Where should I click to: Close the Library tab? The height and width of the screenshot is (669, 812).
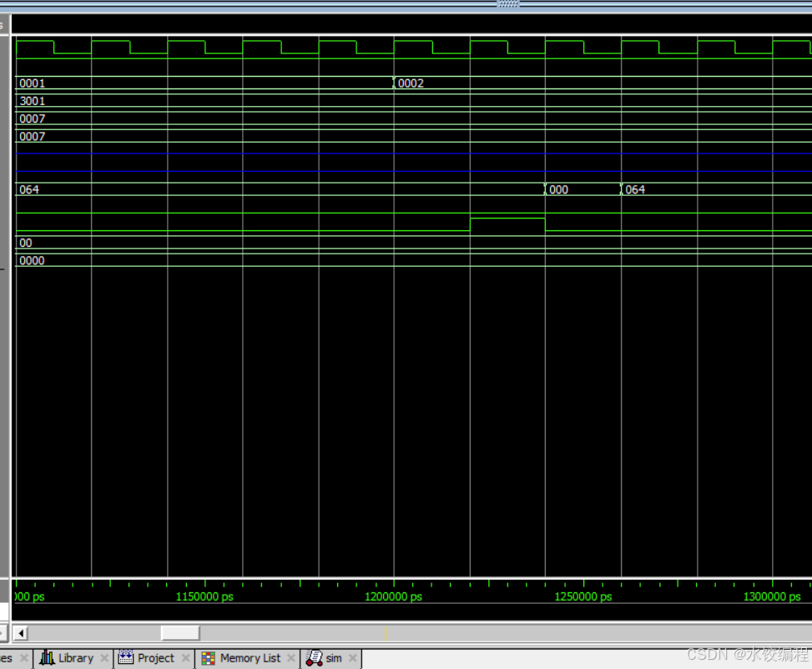(x=104, y=658)
